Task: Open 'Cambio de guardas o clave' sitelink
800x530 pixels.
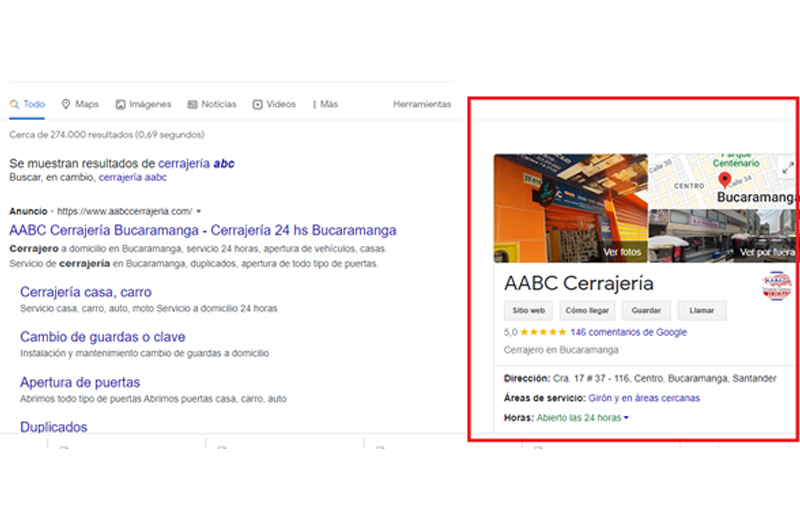Action: tap(103, 337)
